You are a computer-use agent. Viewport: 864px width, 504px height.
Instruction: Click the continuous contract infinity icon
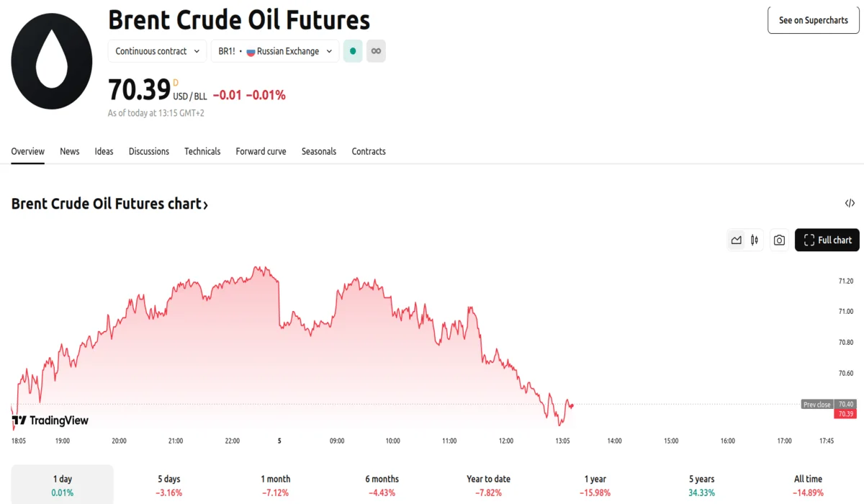click(x=376, y=51)
